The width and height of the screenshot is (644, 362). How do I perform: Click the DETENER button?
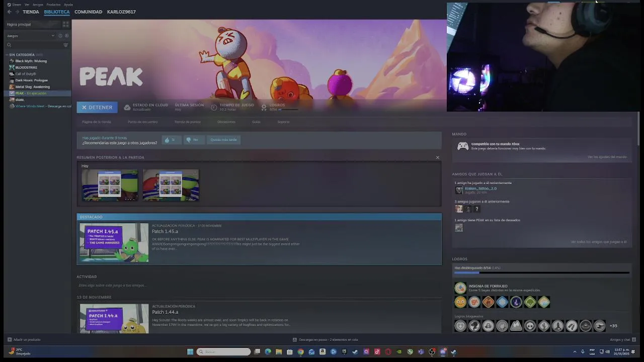pyautogui.click(x=97, y=107)
